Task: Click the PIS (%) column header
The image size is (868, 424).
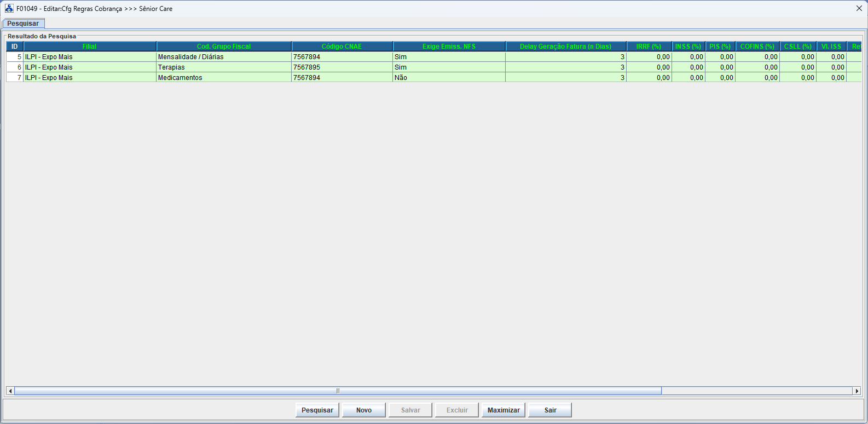Action: 720,47
